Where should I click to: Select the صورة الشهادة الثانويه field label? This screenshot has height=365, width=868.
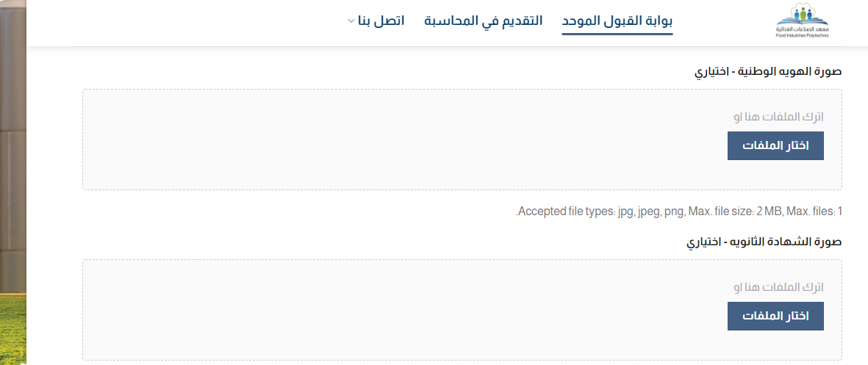[764, 242]
